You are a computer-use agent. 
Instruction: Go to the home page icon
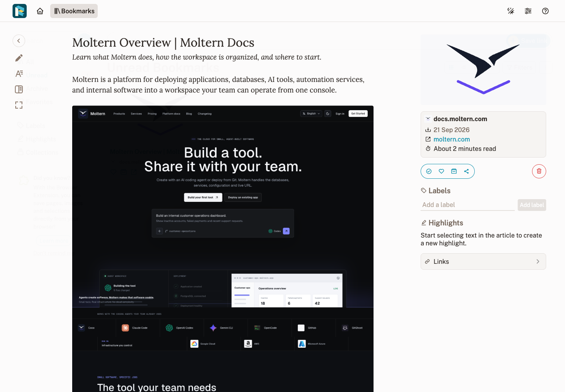tap(40, 11)
